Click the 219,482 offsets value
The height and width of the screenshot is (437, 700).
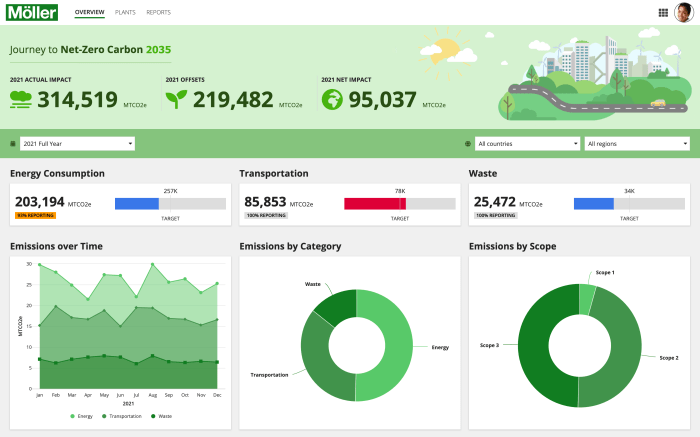pos(233,100)
